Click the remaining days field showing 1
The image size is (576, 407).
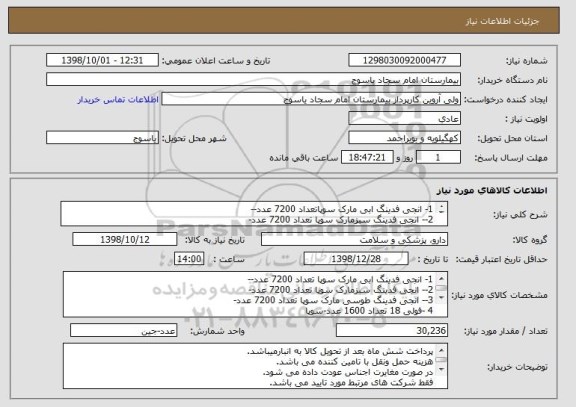(x=438, y=158)
